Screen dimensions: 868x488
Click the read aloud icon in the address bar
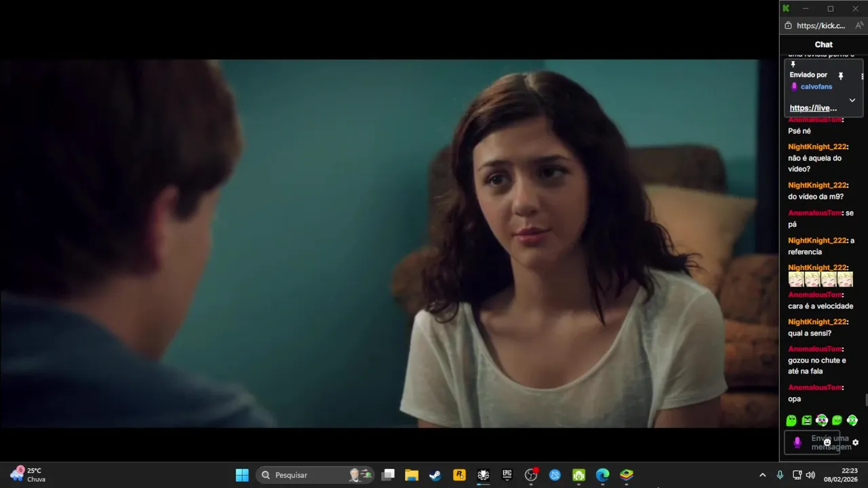pyautogui.click(x=859, y=26)
